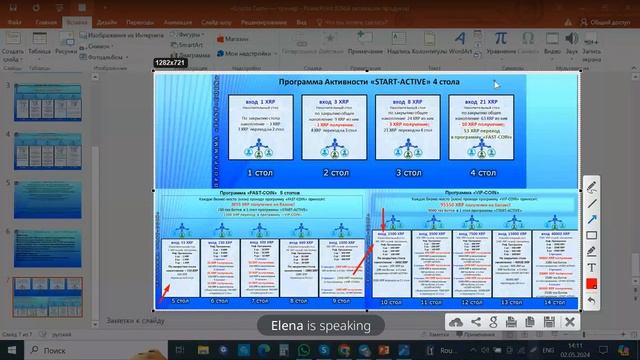Select the Lightshot marker tool
The image size is (640, 360).
pyautogui.click(x=591, y=251)
